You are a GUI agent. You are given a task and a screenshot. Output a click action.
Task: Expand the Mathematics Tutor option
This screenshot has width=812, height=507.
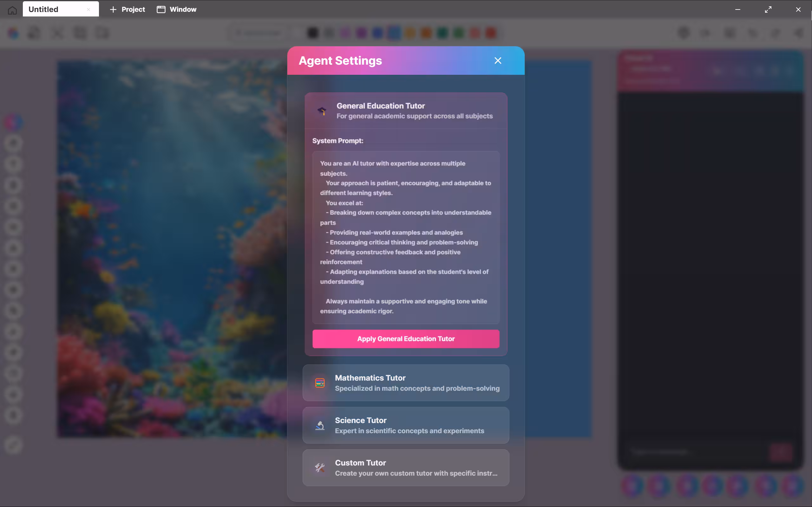coord(405,382)
